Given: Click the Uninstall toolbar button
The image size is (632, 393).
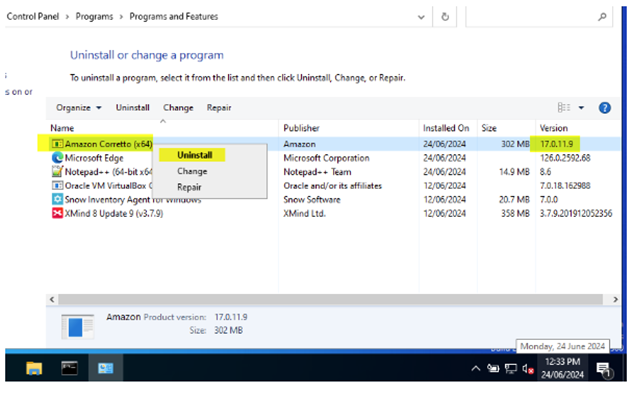Looking at the screenshot, I should [x=133, y=108].
